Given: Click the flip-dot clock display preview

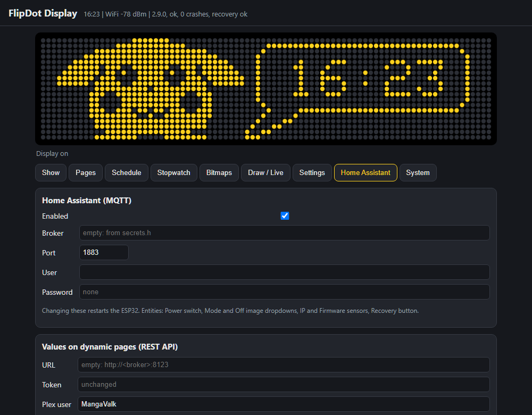Looking at the screenshot, I should [x=266, y=89].
